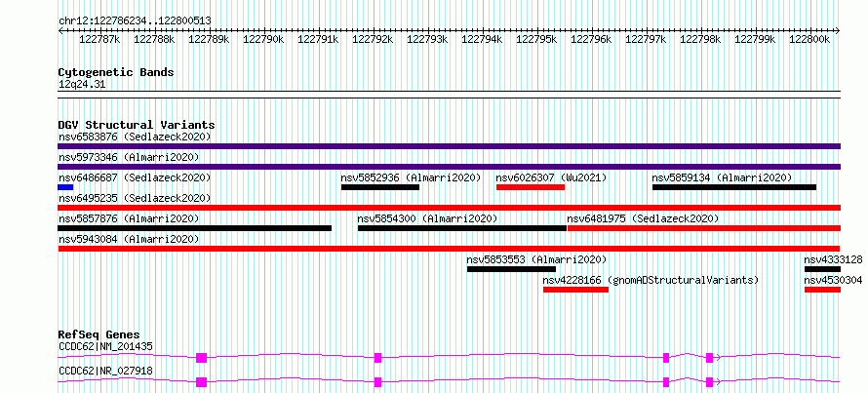Click the 122793k ruler label
Screen dimensions: 868x393
coord(427,39)
